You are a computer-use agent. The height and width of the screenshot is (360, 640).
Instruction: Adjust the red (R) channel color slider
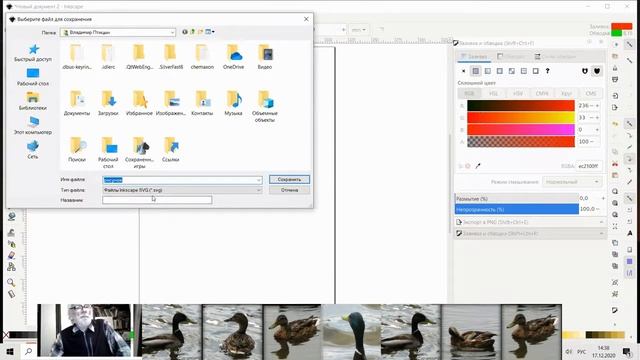click(x=521, y=106)
